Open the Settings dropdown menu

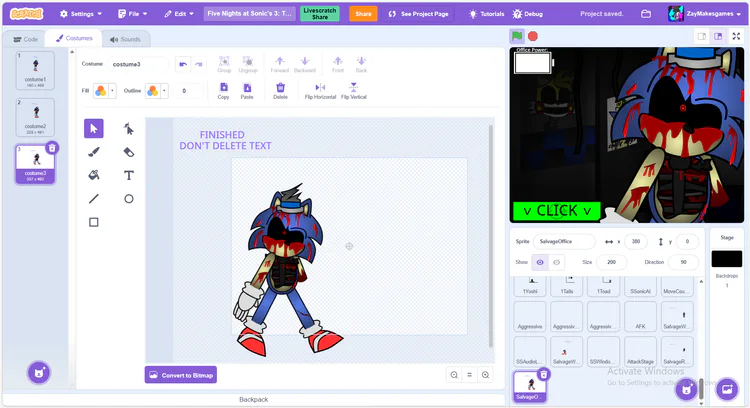(81, 14)
